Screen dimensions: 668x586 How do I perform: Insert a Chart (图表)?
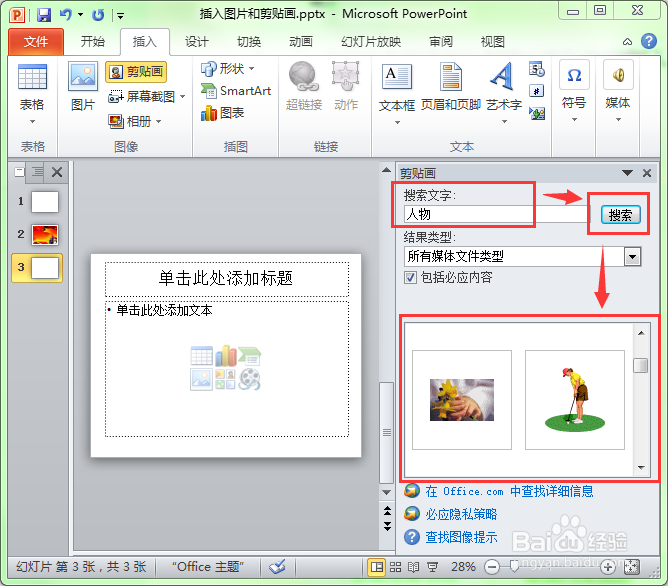coord(222,113)
